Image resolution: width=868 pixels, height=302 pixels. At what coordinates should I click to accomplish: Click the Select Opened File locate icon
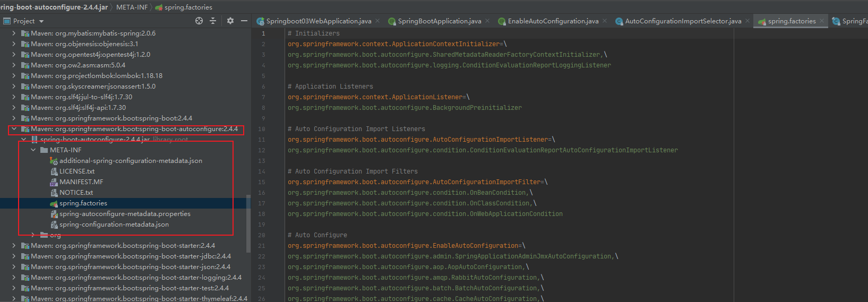199,21
